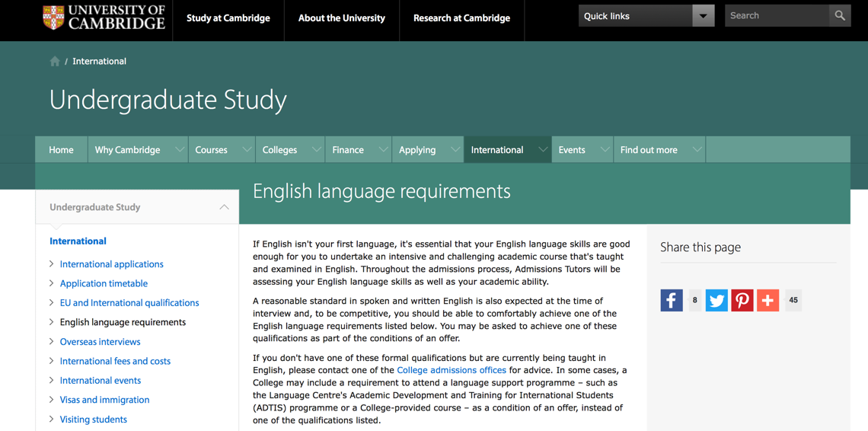The image size is (868, 431).
Task: Open Application timetable sidebar link
Action: pos(104,283)
